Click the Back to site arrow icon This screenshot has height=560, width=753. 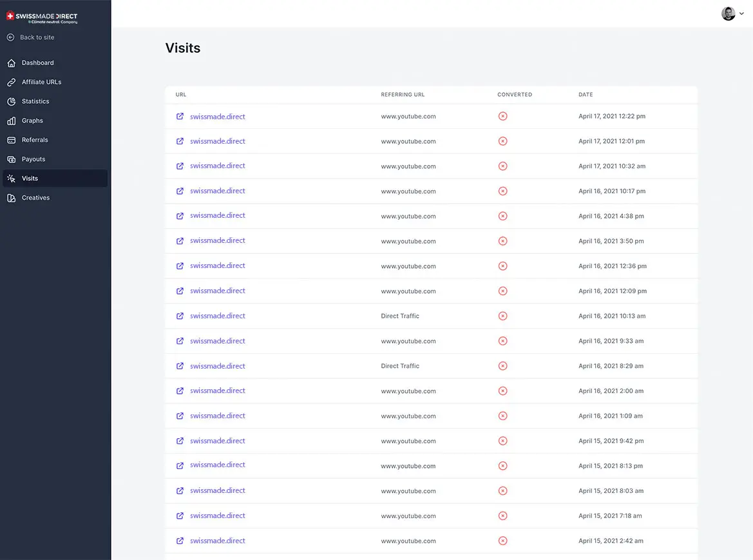pos(10,37)
